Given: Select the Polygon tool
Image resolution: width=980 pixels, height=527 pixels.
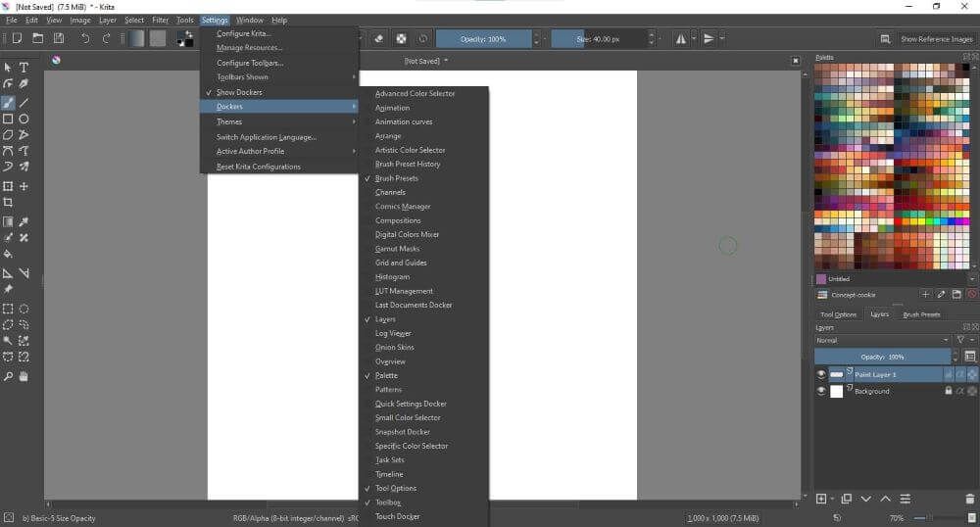Looking at the screenshot, I should click(x=8, y=135).
